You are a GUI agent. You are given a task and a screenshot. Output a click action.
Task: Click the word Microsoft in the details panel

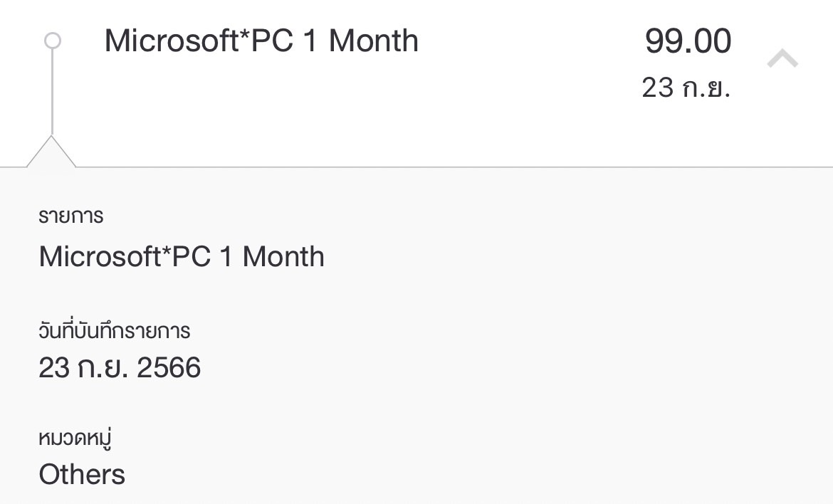point(100,256)
